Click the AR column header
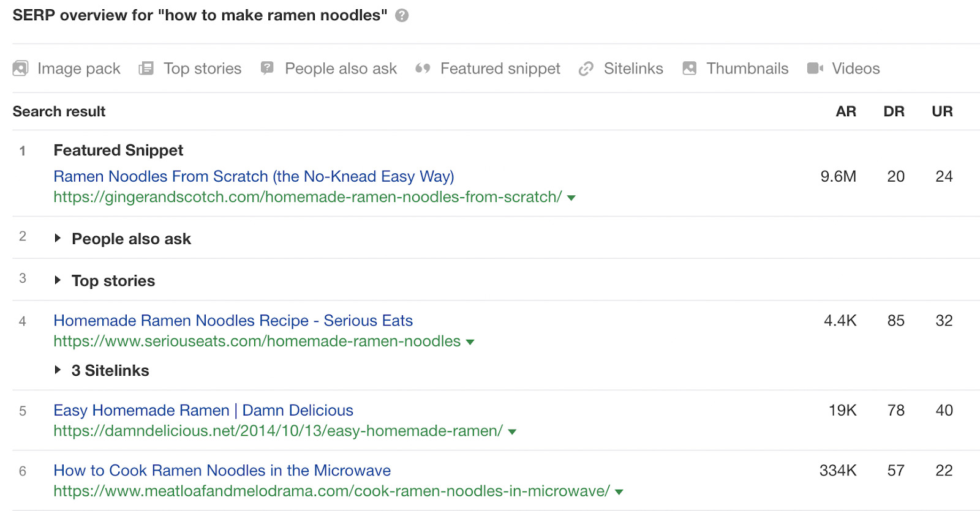The image size is (980, 511). point(845,111)
